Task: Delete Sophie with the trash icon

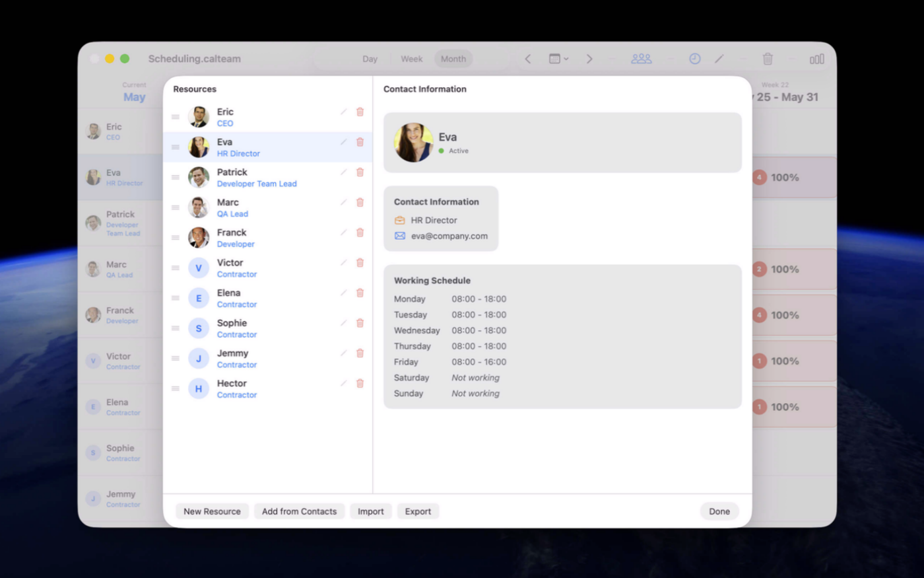Action: coord(360,323)
